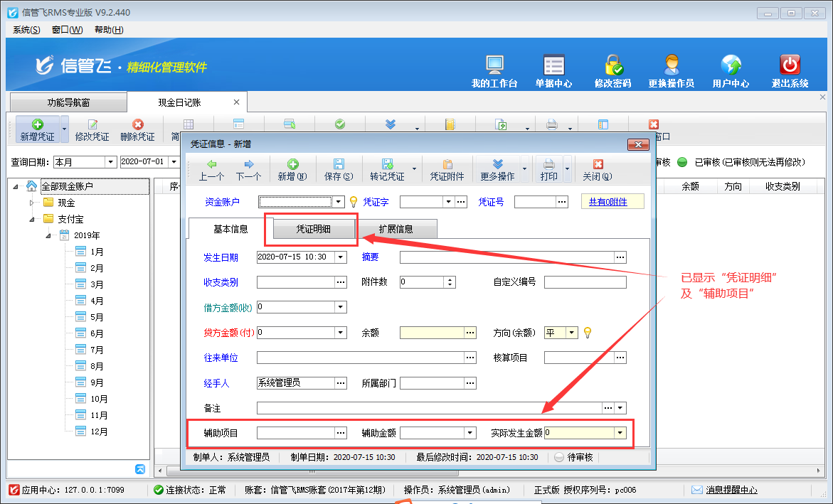Click the light bulb beside 资金账户
Viewport: 833px width, 504px height.
353,202
